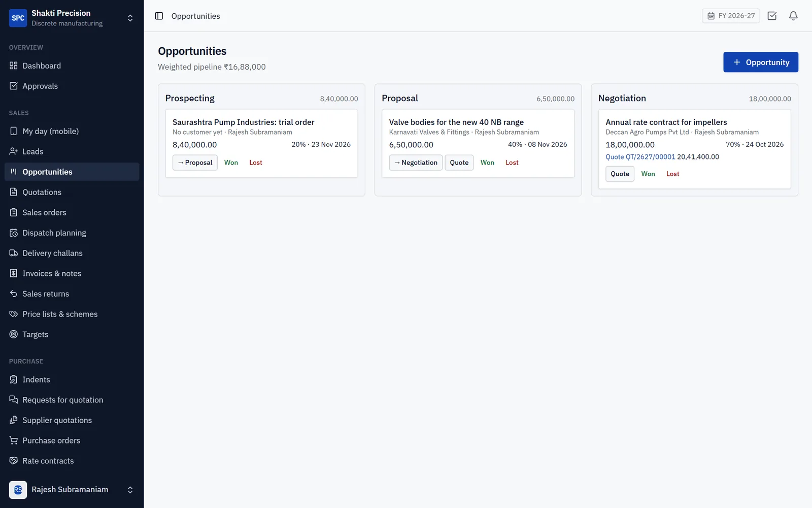This screenshot has width=812, height=508.
Task: Click the Dashboard grid icon
Action: [14, 66]
